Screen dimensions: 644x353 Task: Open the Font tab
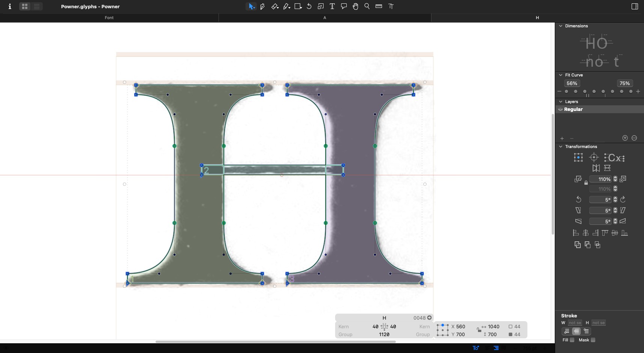pos(109,18)
